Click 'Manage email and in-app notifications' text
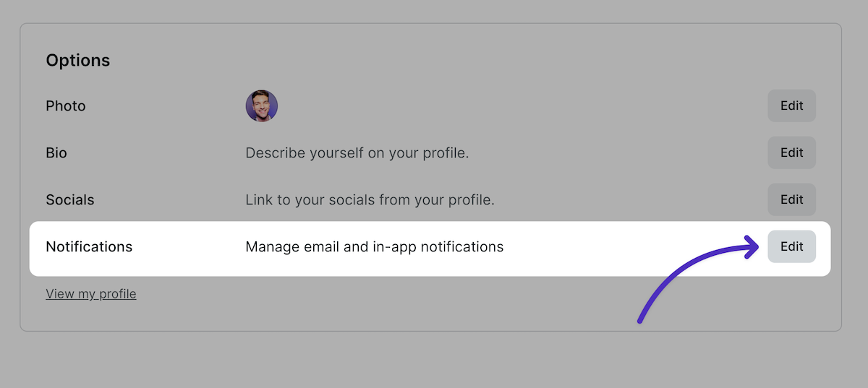The image size is (868, 388). tap(374, 247)
